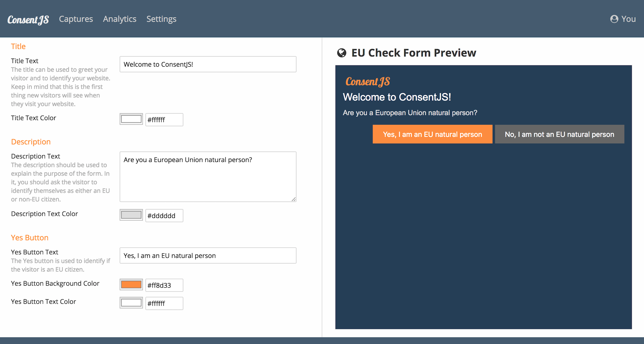The width and height of the screenshot is (644, 344).
Task: Click the #dddddd description color hex field
Action: (x=164, y=215)
